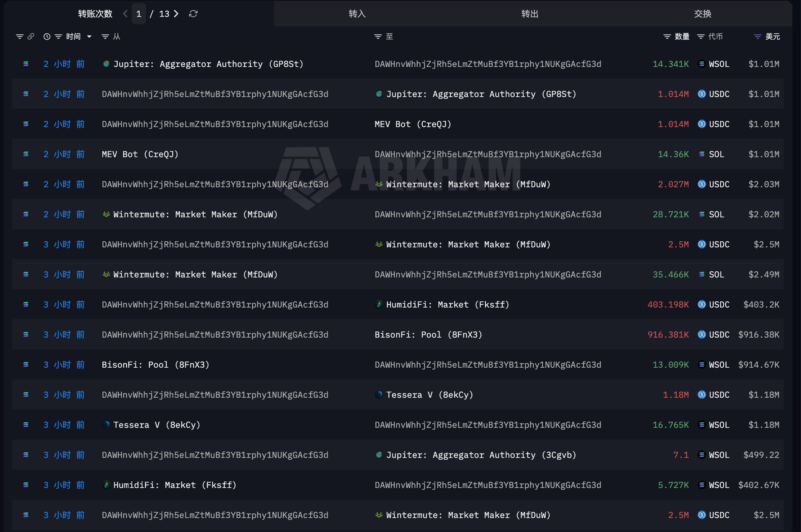
Task: Open the 至 column filter
Action: click(x=378, y=37)
